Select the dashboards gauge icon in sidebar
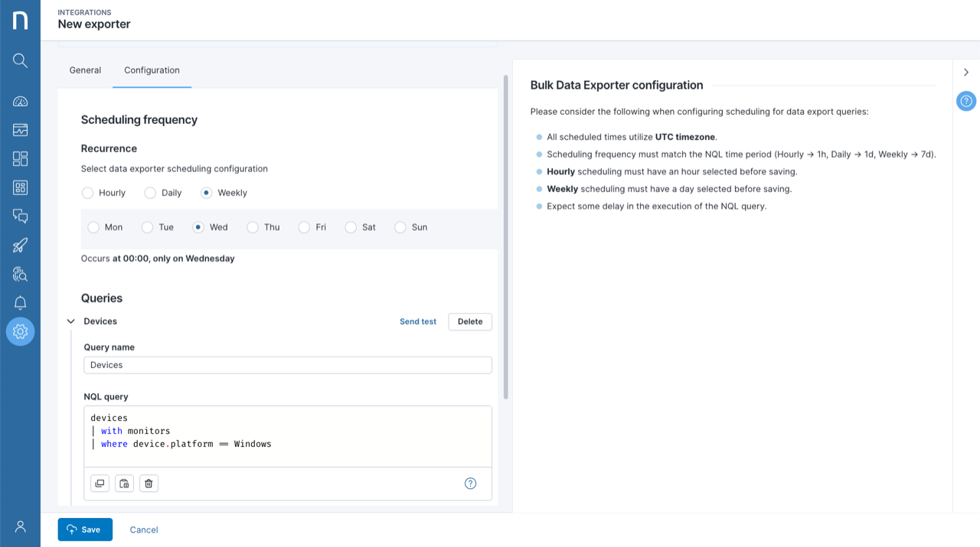 pos(19,100)
